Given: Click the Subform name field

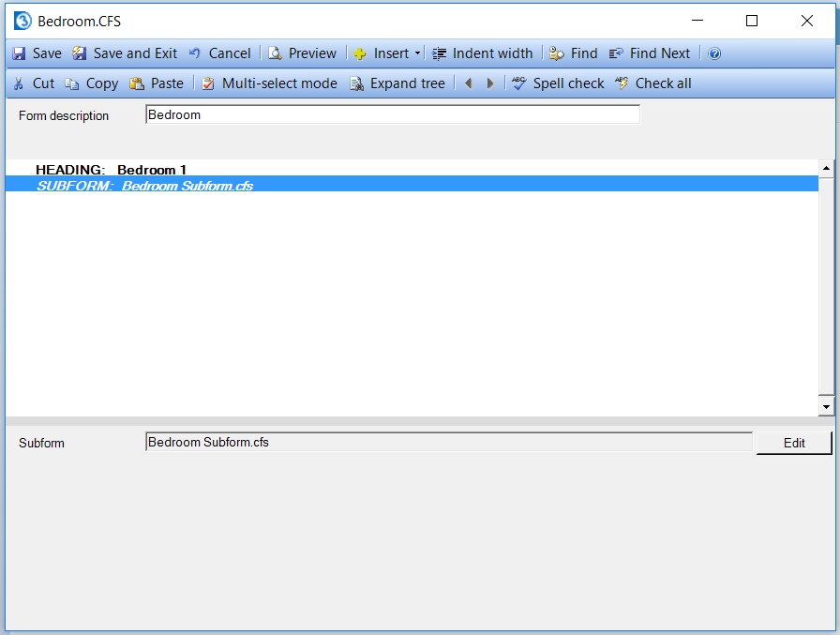Looking at the screenshot, I should tap(449, 442).
